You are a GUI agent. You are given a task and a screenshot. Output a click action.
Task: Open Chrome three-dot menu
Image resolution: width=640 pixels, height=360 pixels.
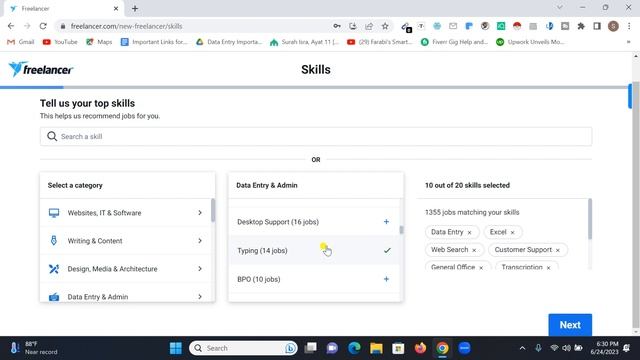coord(629,26)
